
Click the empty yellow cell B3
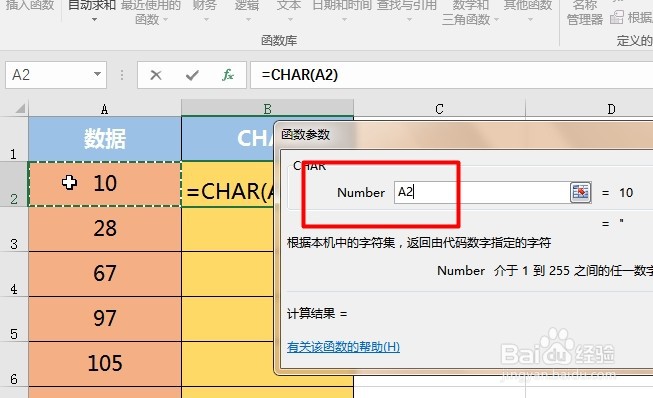pyautogui.click(x=228, y=229)
